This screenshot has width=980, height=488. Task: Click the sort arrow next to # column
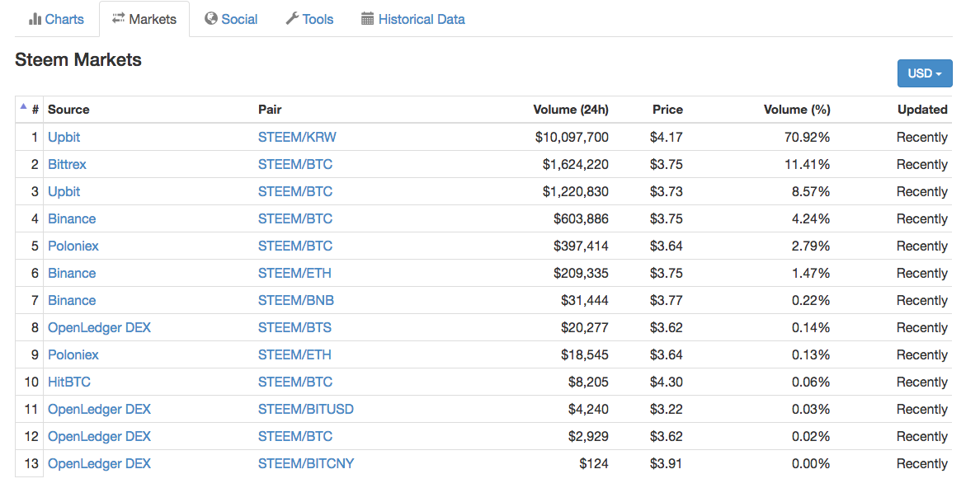point(24,107)
